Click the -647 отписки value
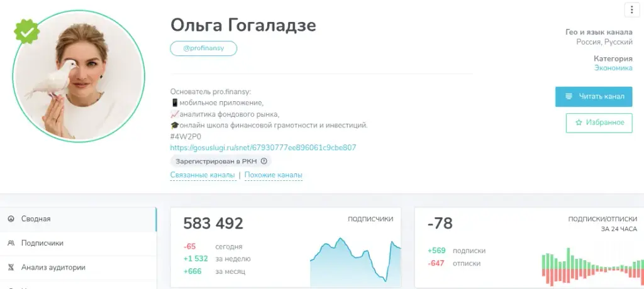644x289 pixels. tap(436, 263)
